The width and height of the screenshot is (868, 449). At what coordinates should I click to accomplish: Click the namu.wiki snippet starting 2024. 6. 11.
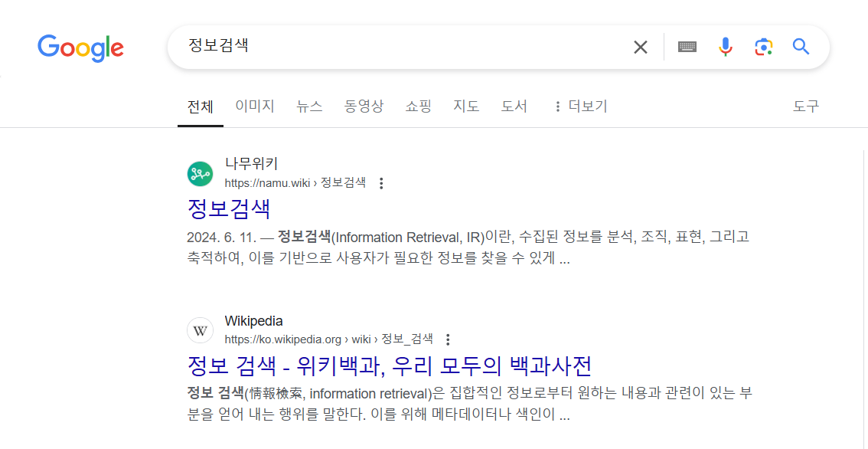(x=468, y=248)
